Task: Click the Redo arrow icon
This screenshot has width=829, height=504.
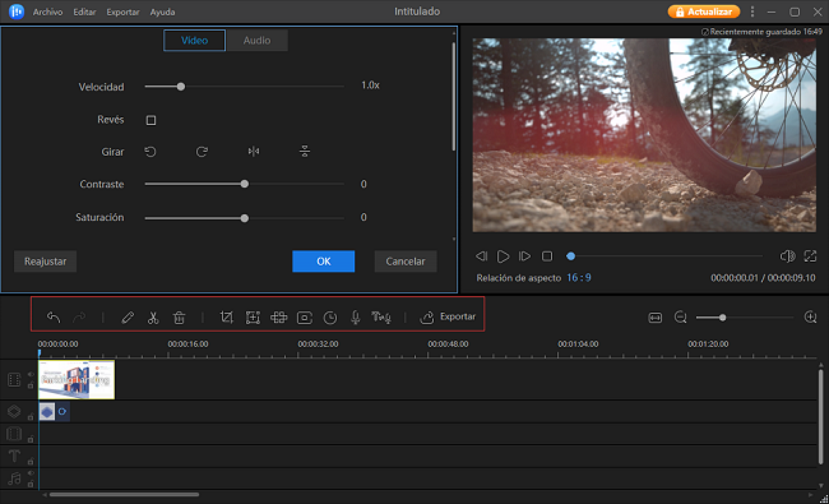Action: (x=80, y=318)
